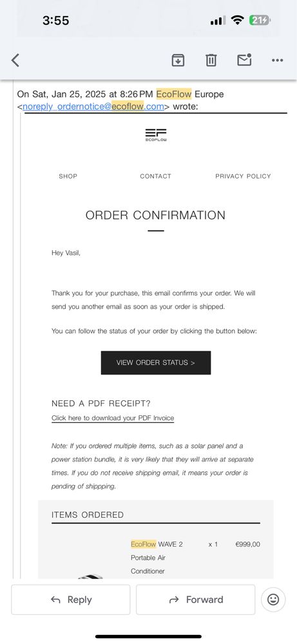Tap the Reply button
The image size is (297, 644).
click(x=71, y=600)
